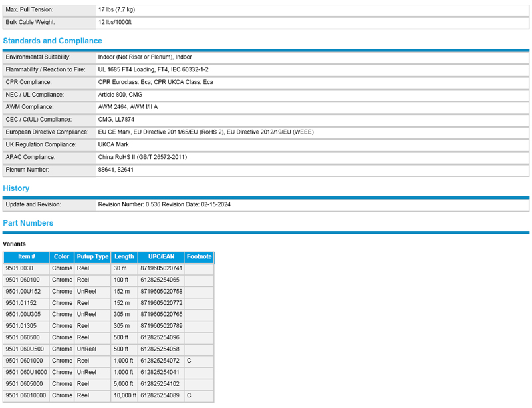This screenshot has height=408, width=532.
Task: Click the Length column header
Action: [x=124, y=256]
